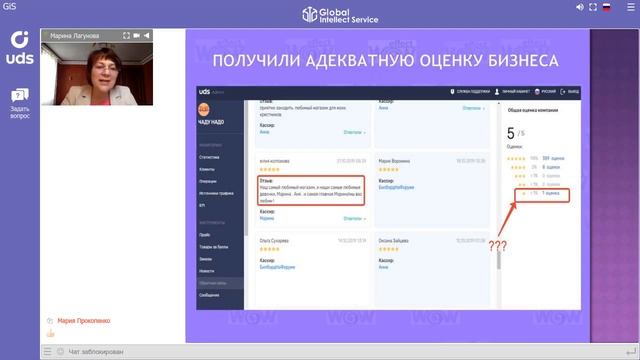Open the 'Задать вопрос' question dialog
640x360 pixels.
[x=20, y=103]
